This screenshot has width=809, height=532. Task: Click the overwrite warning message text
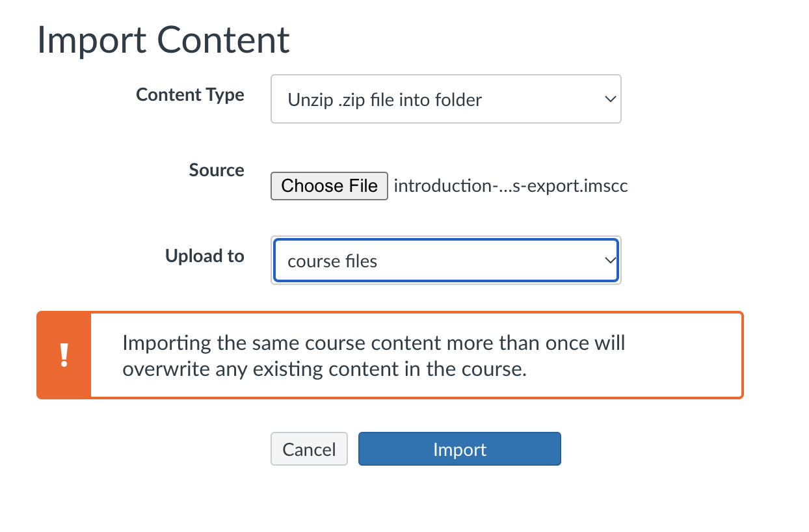[x=374, y=356]
